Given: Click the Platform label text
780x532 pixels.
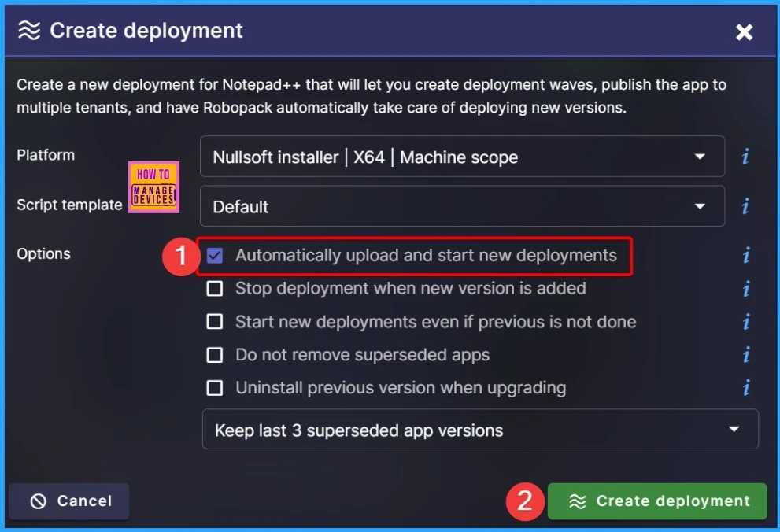Looking at the screenshot, I should tap(46, 155).
